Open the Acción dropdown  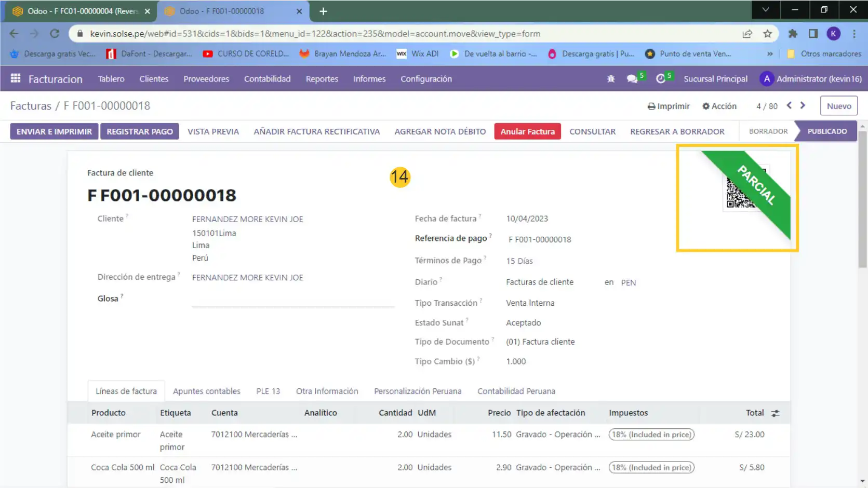pos(719,106)
